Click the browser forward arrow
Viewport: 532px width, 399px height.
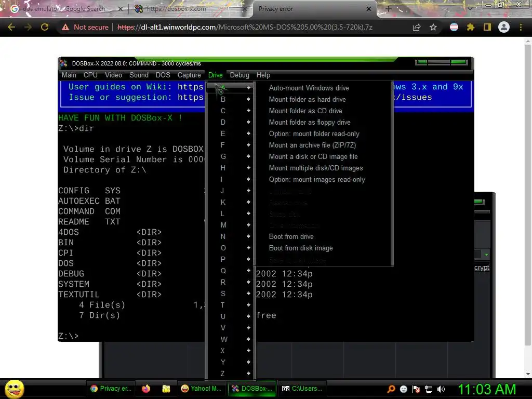pos(28,27)
